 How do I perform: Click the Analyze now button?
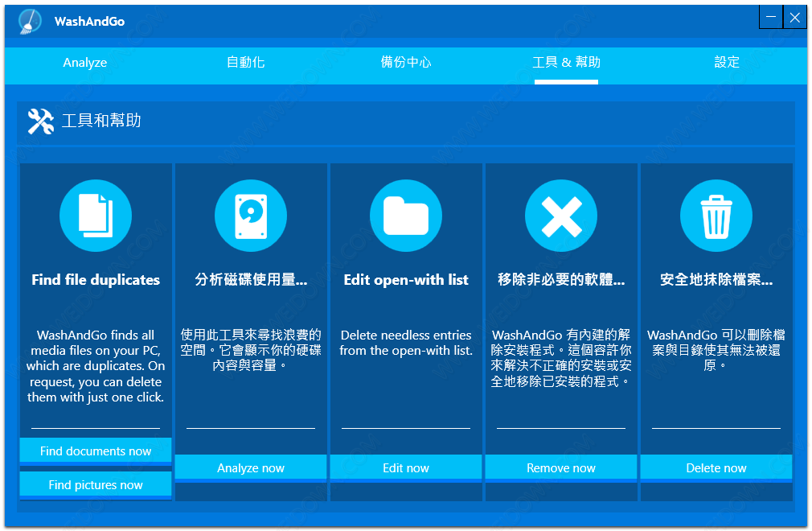pos(251,467)
